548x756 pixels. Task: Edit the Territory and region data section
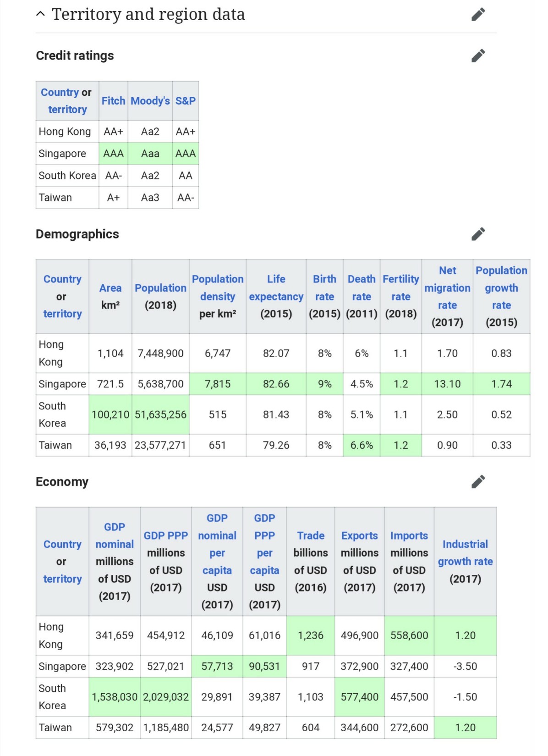[478, 15]
